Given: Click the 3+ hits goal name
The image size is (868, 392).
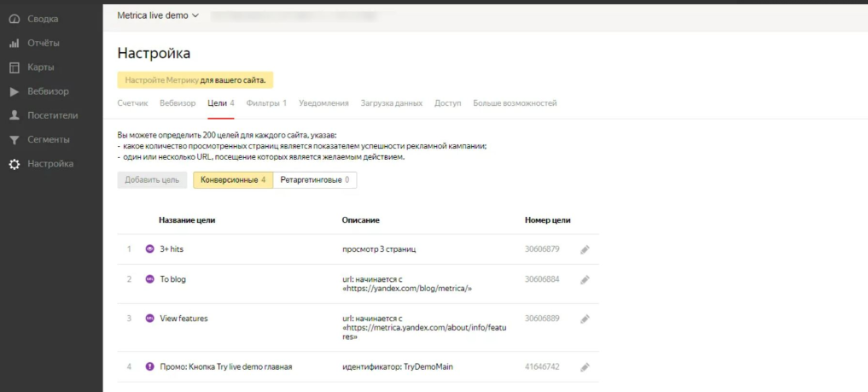Looking at the screenshot, I should tap(172, 249).
